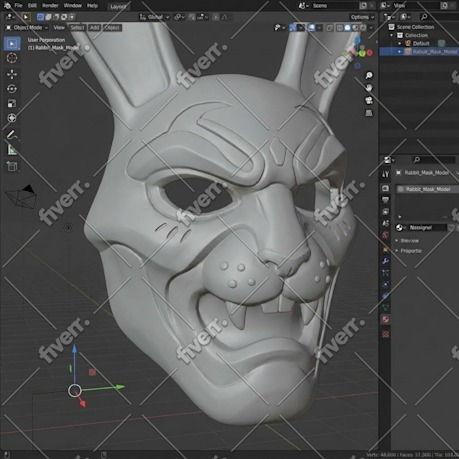
Task: Open the Render menu
Action: click(x=50, y=5)
